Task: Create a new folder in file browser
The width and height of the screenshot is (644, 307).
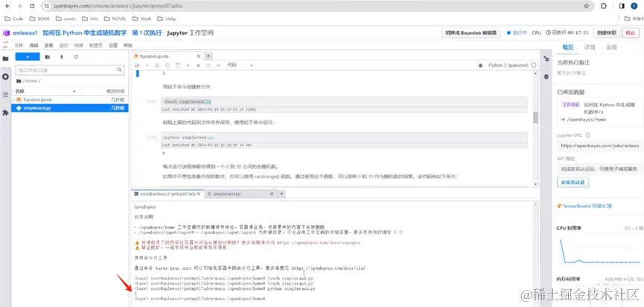Action: coord(47,57)
